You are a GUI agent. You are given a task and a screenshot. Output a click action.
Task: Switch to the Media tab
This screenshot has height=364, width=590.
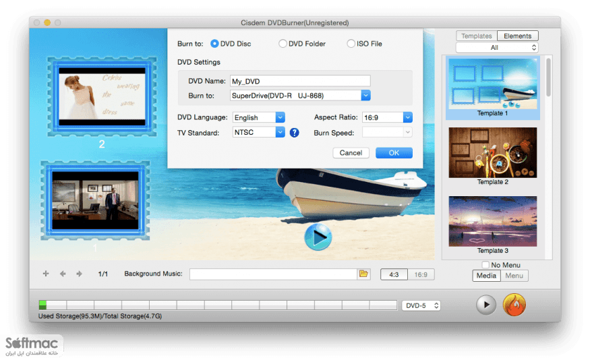click(486, 276)
